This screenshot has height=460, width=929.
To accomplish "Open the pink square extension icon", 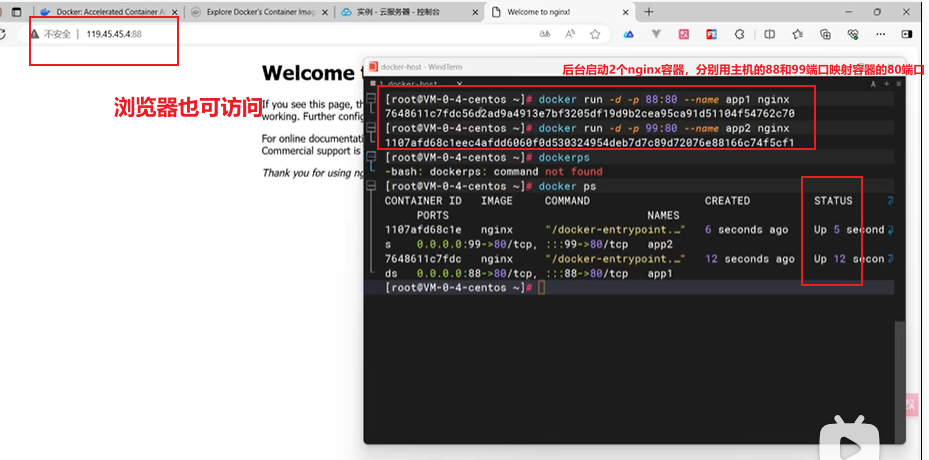I will 684,34.
